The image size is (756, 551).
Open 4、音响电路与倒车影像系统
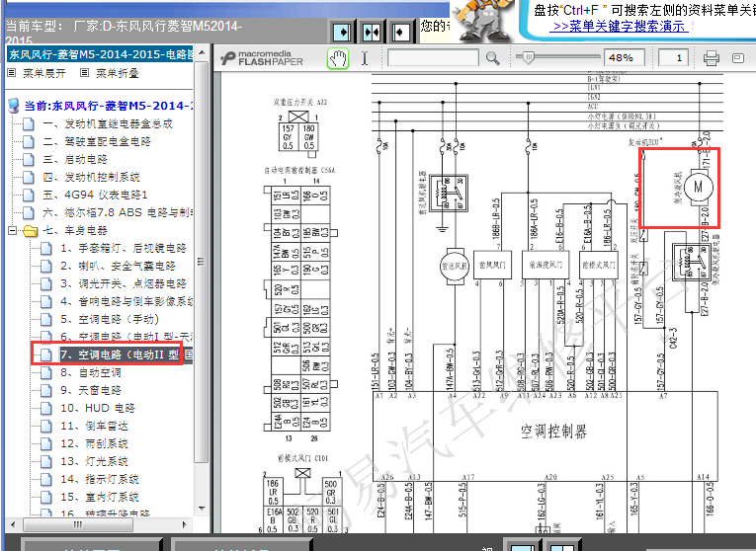(126, 301)
